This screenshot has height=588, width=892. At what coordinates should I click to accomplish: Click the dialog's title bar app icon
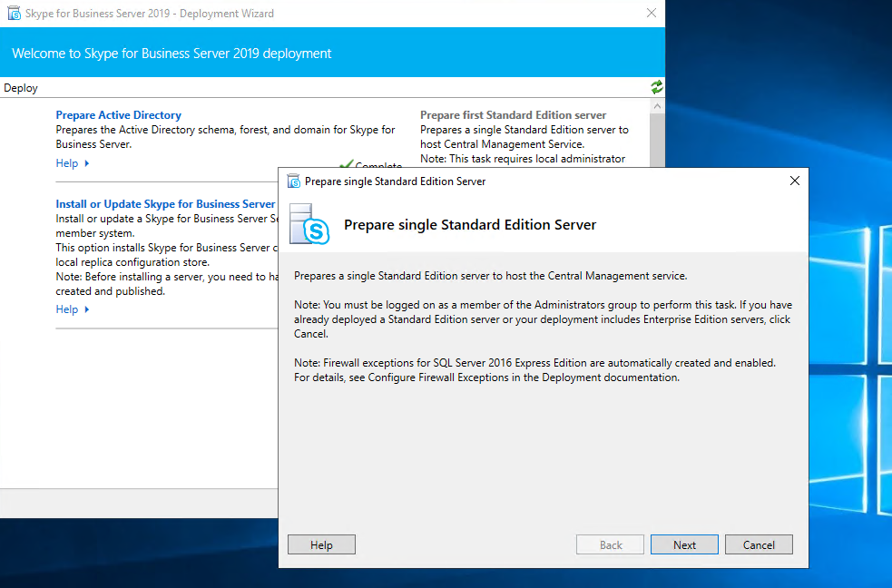click(x=293, y=181)
